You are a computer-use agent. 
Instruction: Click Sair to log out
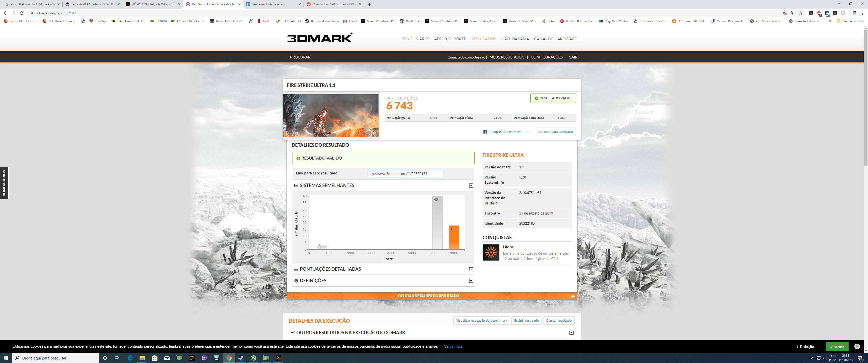[573, 57]
